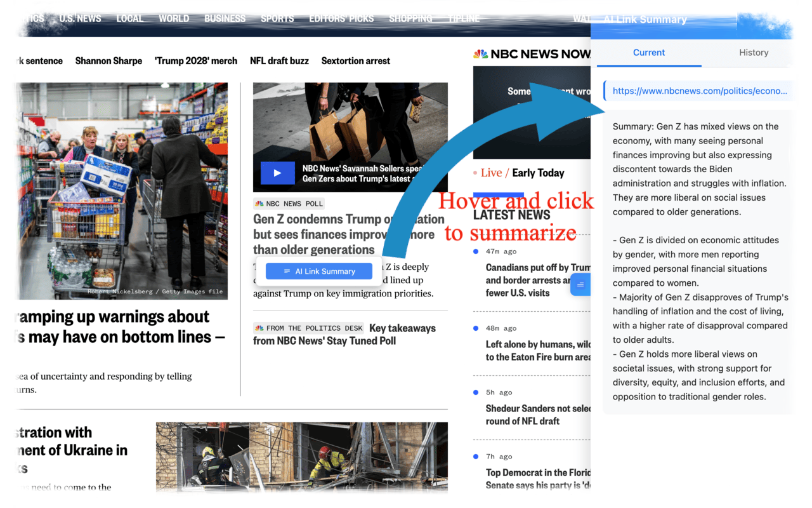The height and width of the screenshot is (508, 812).
Task: Play the Savannah Sellers video
Action: point(277,173)
